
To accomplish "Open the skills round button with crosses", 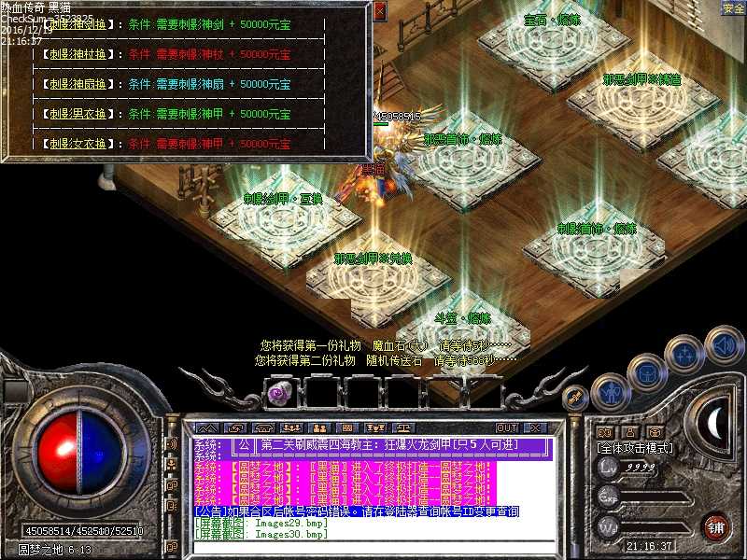I will pos(684,356).
